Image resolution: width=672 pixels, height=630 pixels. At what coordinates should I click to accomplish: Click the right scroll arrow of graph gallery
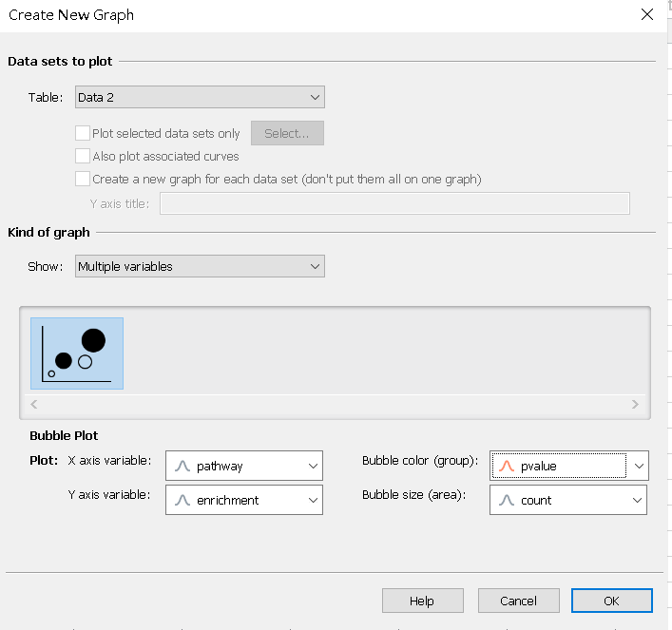(635, 404)
